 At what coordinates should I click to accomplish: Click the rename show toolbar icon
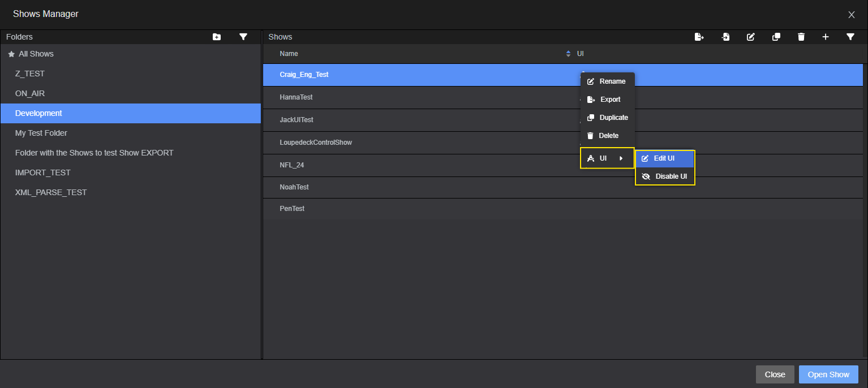pos(751,37)
